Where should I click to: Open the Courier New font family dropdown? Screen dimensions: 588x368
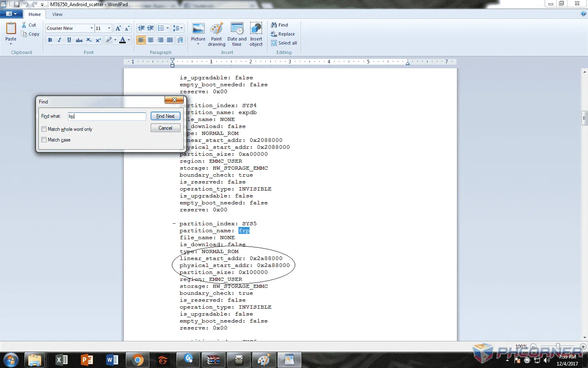coord(91,28)
